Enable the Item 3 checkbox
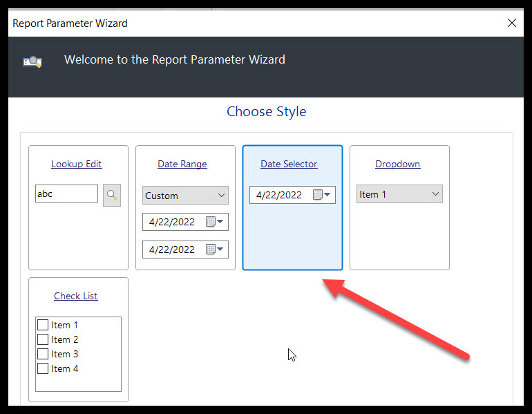 pos(43,354)
